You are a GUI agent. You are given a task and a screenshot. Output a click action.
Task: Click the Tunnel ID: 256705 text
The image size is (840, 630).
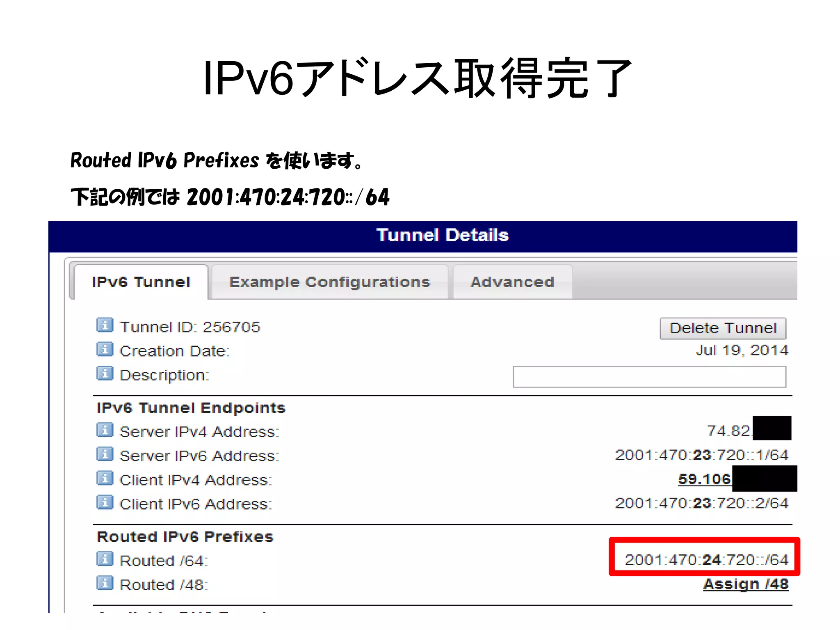[x=190, y=327]
